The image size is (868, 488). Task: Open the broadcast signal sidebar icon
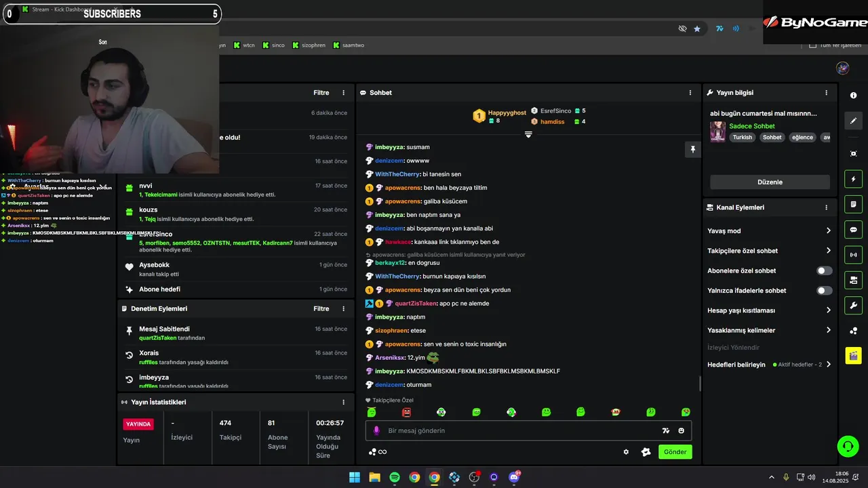tap(853, 255)
